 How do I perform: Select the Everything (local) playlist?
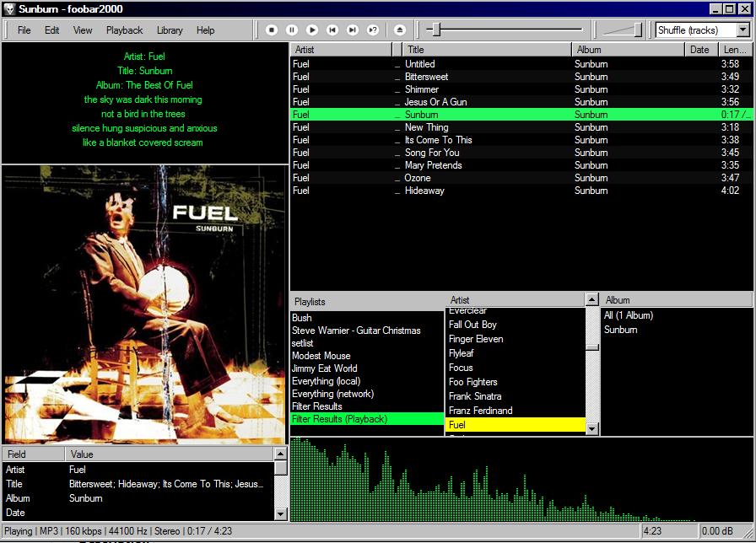coord(367,381)
